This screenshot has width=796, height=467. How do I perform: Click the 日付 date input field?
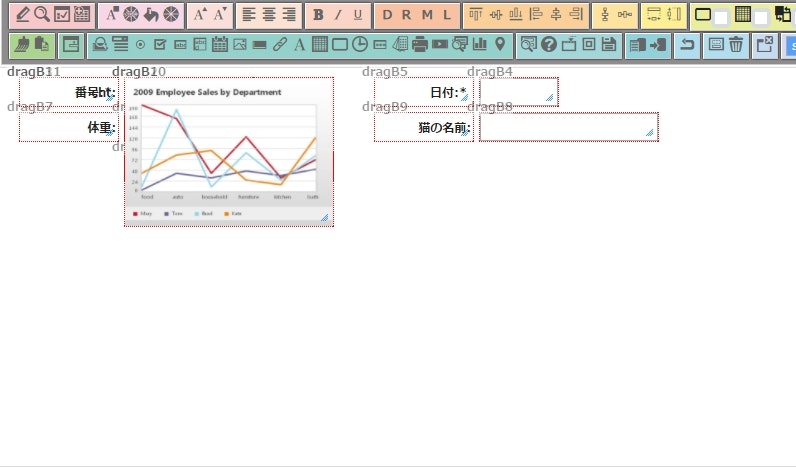pos(519,92)
